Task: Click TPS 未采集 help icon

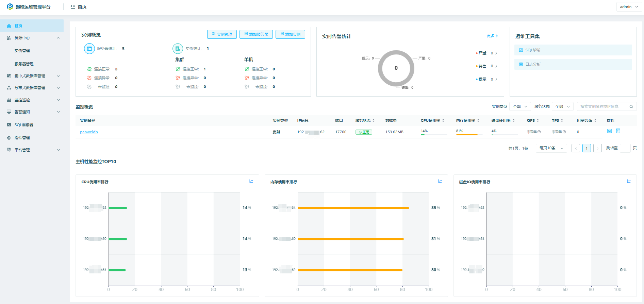Action: (x=564, y=132)
